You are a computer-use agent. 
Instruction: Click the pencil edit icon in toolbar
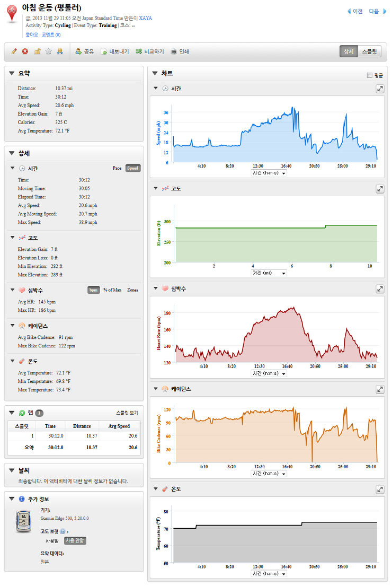[x=14, y=51]
